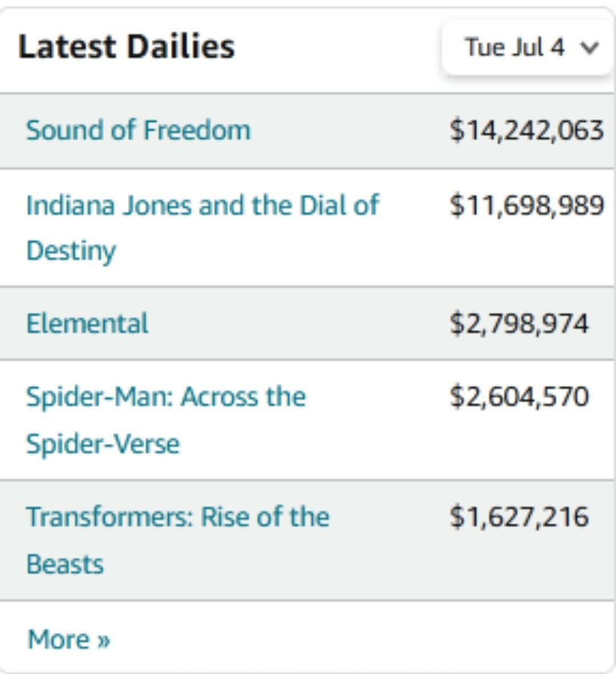Click Spider-Verse on the wrapped title line
This screenshot has height=674, width=616.
click(103, 444)
